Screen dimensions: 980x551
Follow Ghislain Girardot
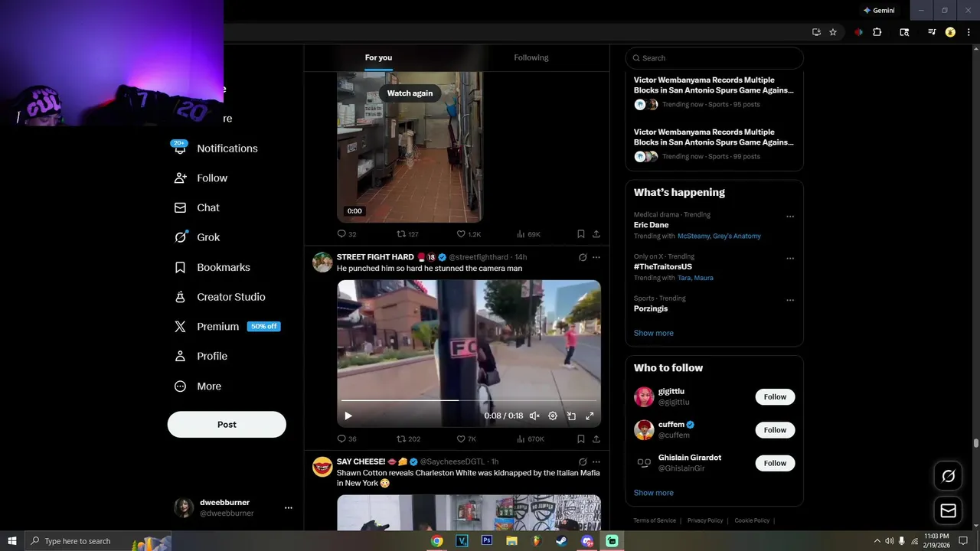click(x=775, y=463)
